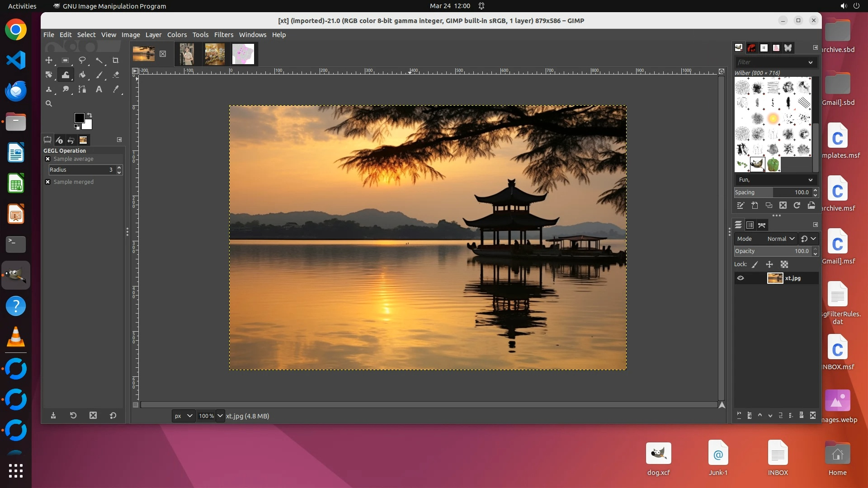Toggle the Sample merged checkbox

coord(48,182)
